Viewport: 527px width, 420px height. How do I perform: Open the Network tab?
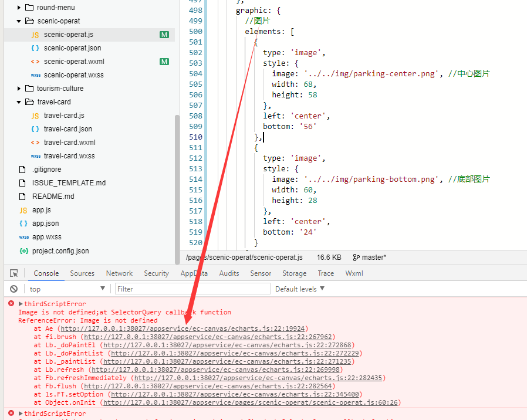[x=119, y=273]
